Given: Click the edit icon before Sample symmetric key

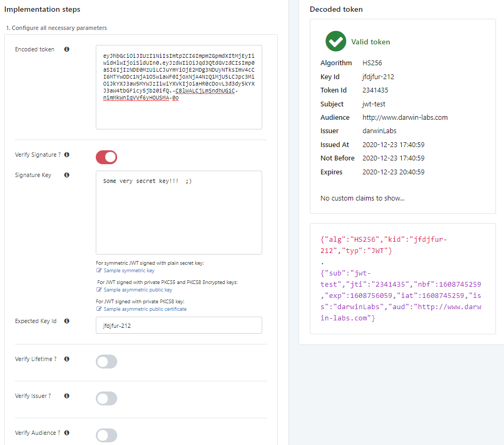Looking at the screenshot, I should point(98,271).
